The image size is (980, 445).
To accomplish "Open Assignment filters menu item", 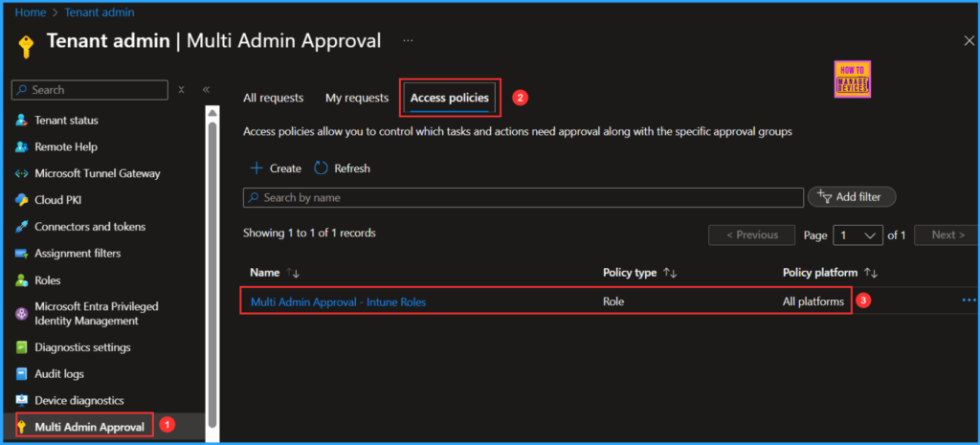I will pos(78,254).
